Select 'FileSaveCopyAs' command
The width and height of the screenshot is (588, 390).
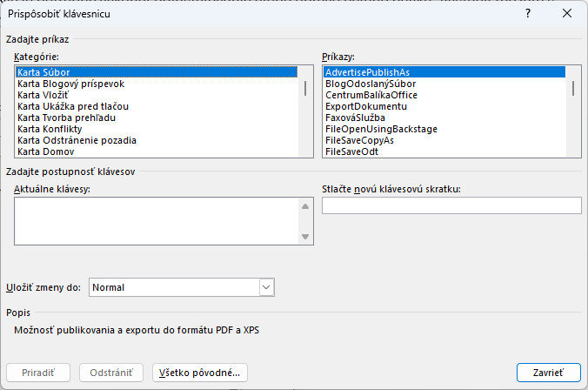tap(359, 140)
